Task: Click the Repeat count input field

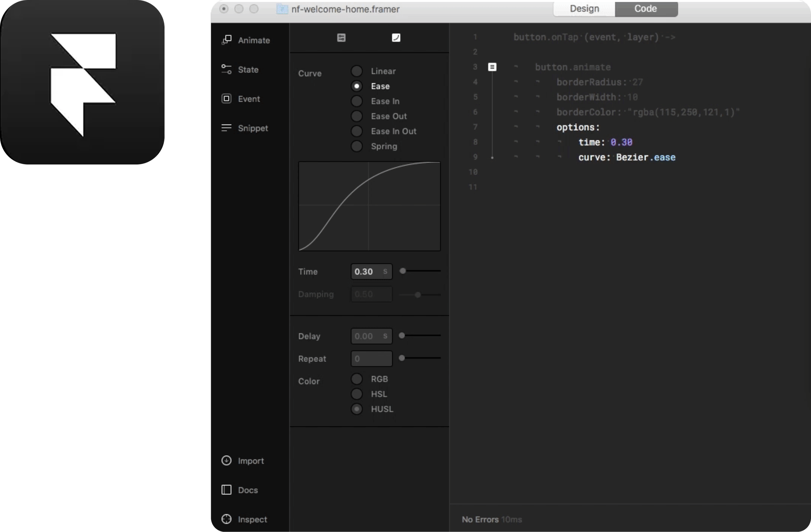Action: coord(371,358)
